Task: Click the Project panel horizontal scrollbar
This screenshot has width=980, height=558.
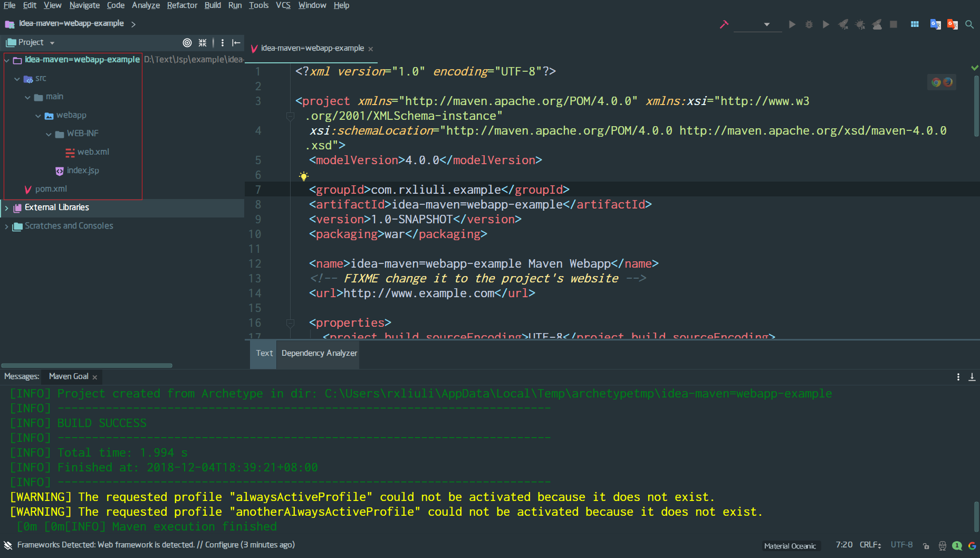Action: [87, 365]
